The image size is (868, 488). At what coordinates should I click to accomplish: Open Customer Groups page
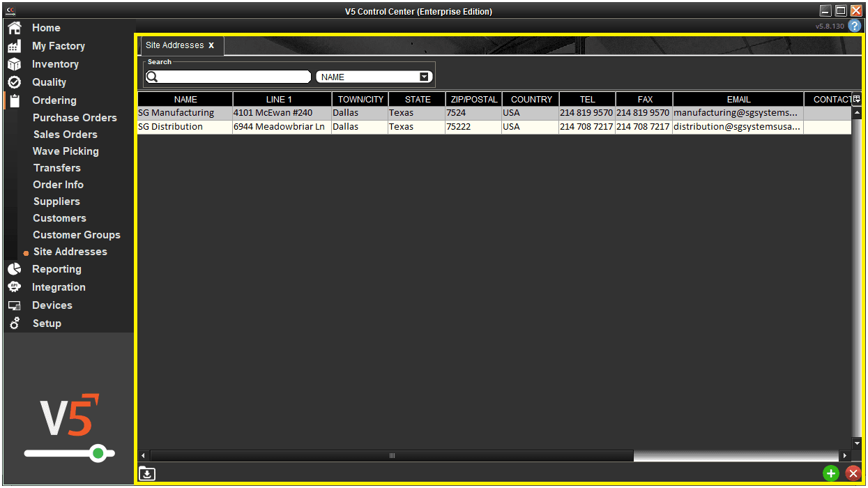pyautogui.click(x=77, y=235)
